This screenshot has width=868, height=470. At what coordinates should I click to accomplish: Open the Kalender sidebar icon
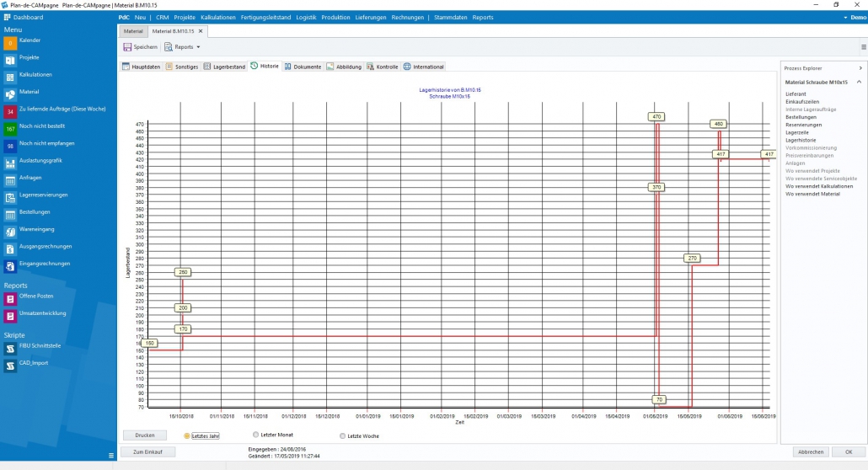tap(10, 43)
